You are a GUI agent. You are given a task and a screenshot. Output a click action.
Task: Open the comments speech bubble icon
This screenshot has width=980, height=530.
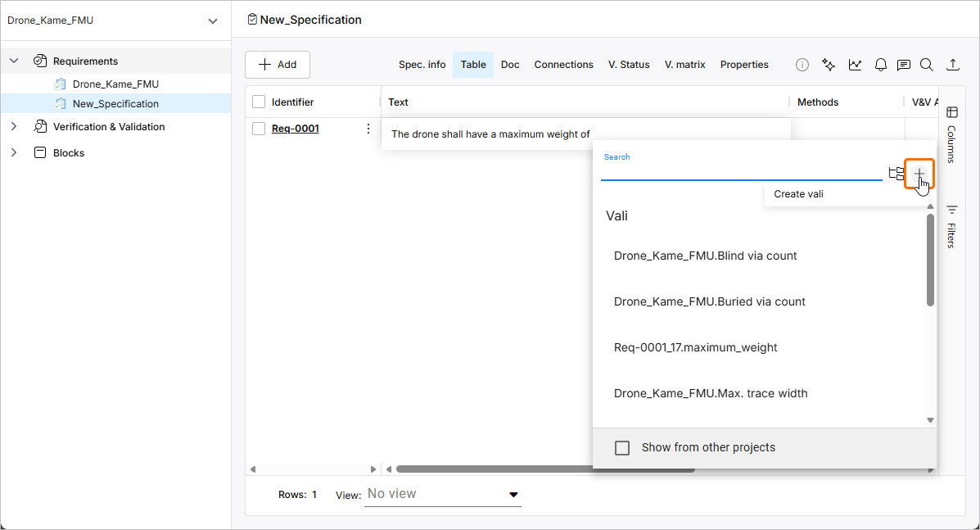[904, 65]
